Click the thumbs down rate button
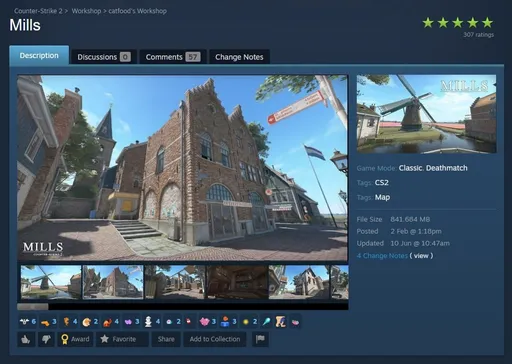Viewport: 512px width, 364px height. [x=46, y=339]
